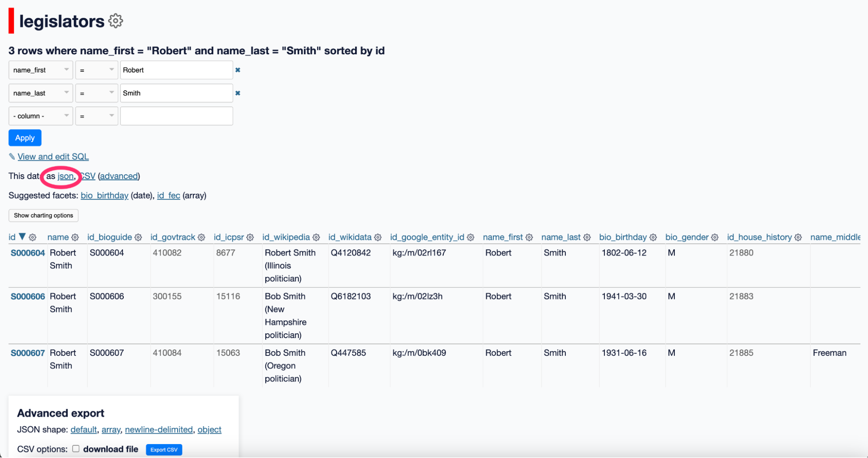Image resolution: width=868 pixels, height=458 pixels.
Task: Remove the name_first Robert filter
Action: click(x=238, y=70)
